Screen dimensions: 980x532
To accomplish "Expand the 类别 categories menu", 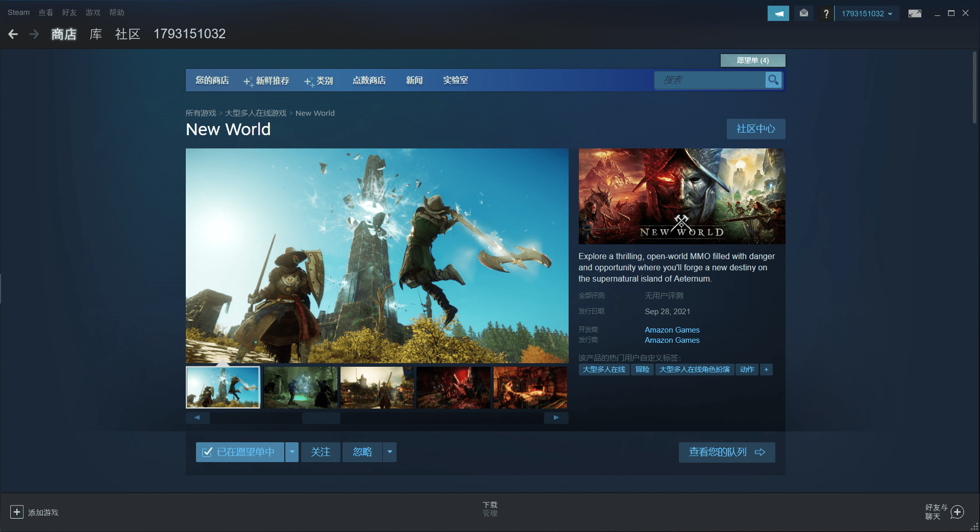I will click(x=318, y=81).
